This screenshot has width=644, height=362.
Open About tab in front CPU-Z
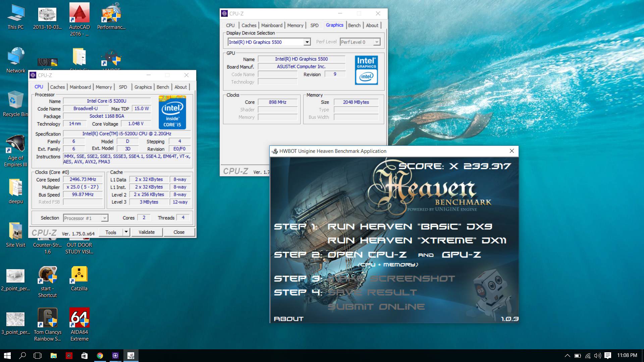[180, 87]
